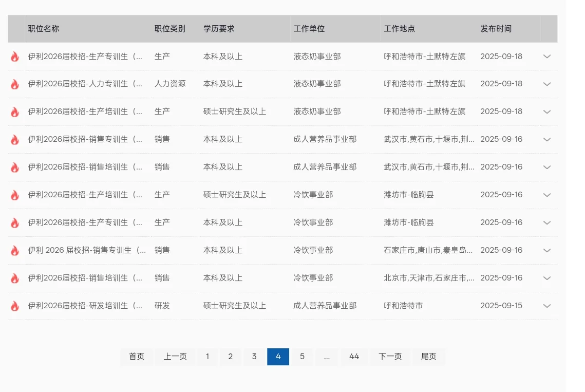
Task: Go to 尾页 last page
Action: (429, 357)
